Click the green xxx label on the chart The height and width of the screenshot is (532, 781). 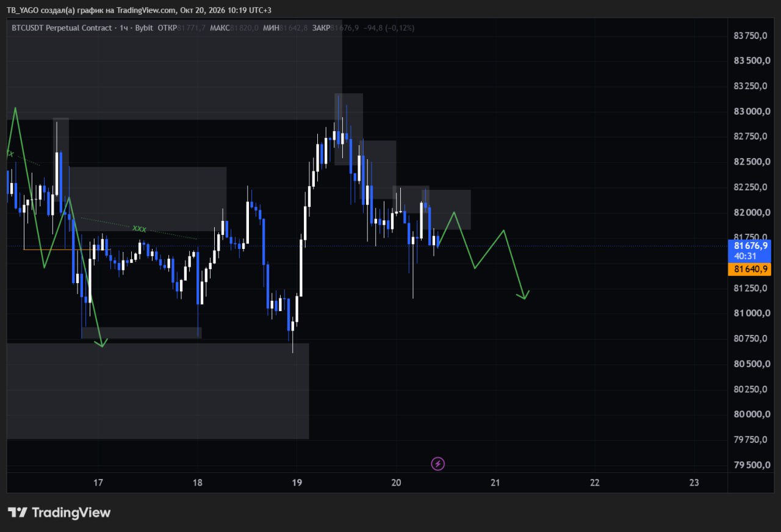click(140, 229)
